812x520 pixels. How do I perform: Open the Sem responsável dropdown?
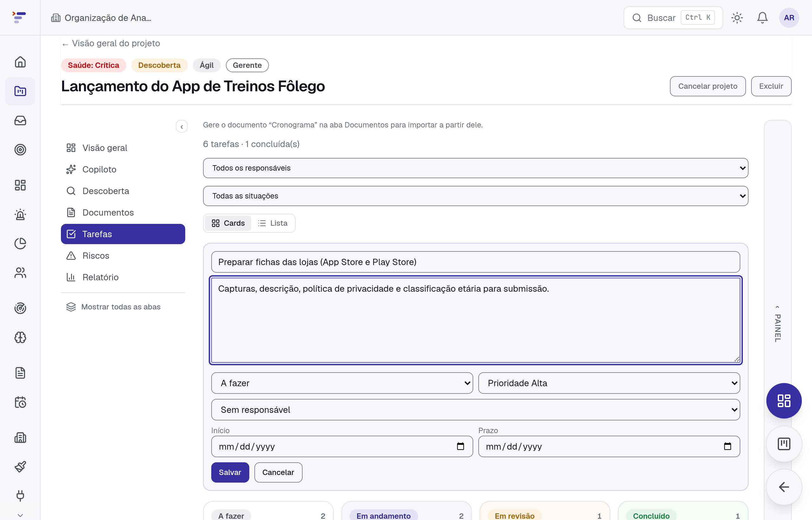[475, 410]
